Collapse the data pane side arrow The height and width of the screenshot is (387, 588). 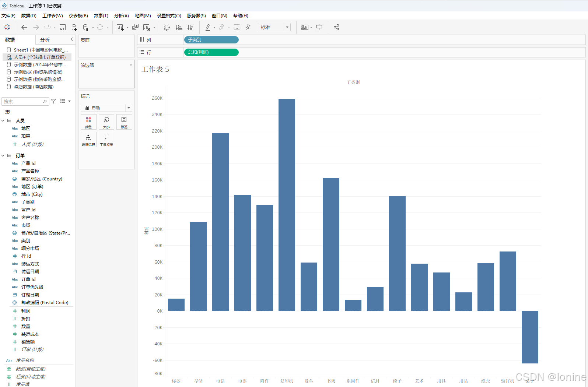(x=72, y=39)
